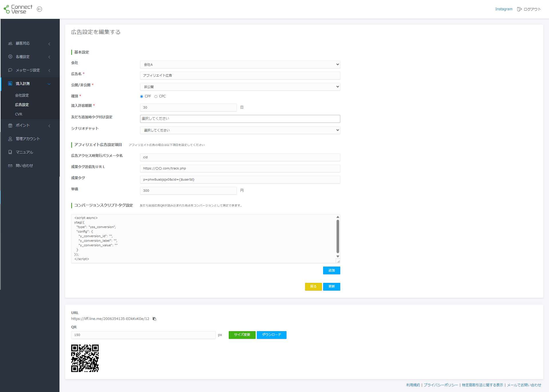Click the script textarea scrollbar thumb
549x392 pixels.
coord(338,237)
